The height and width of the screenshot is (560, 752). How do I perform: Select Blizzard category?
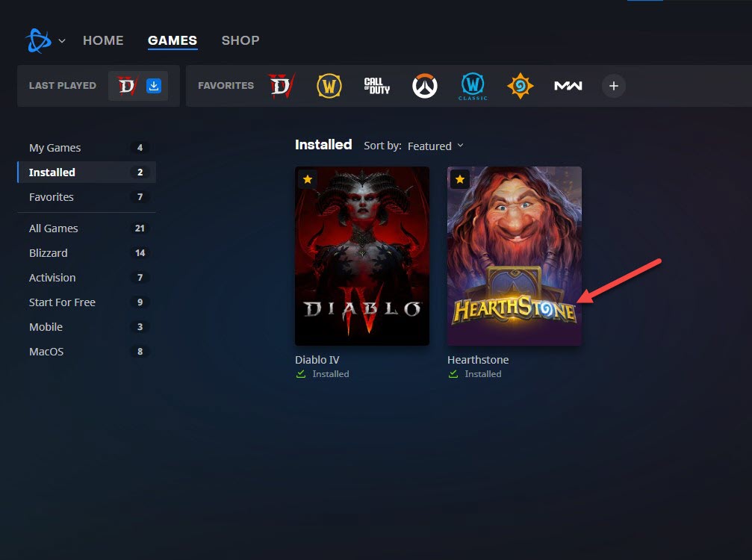click(x=87, y=252)
